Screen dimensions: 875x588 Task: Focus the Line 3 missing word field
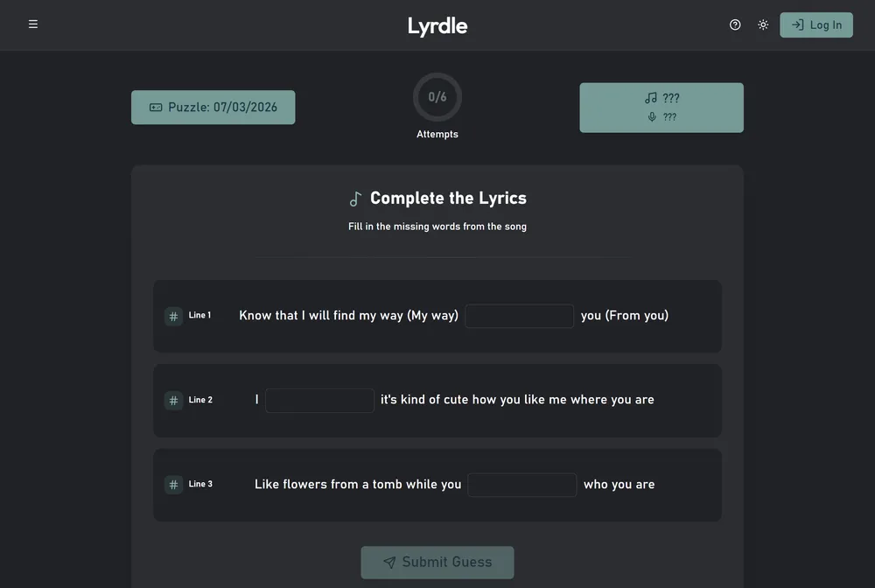521,485
